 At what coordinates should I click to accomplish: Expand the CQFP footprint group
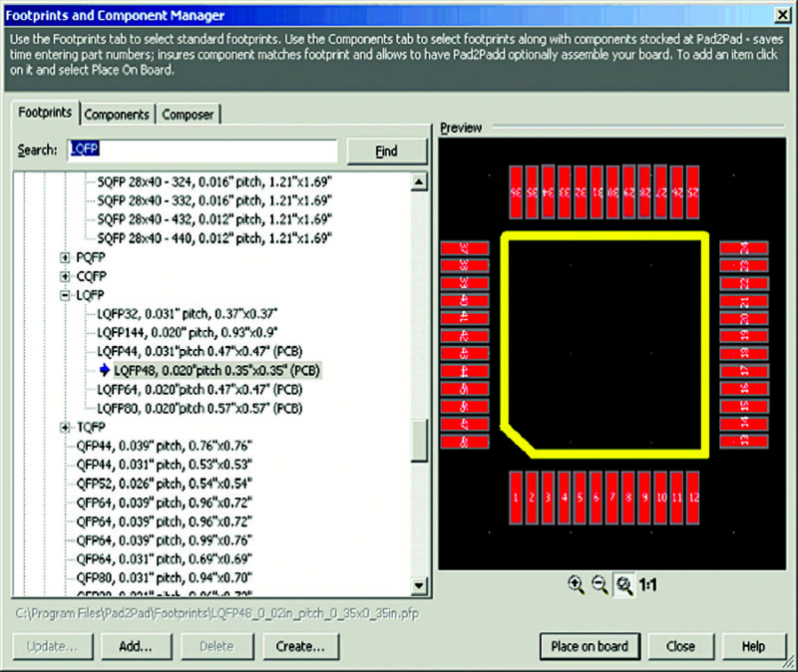click(66, 276)
